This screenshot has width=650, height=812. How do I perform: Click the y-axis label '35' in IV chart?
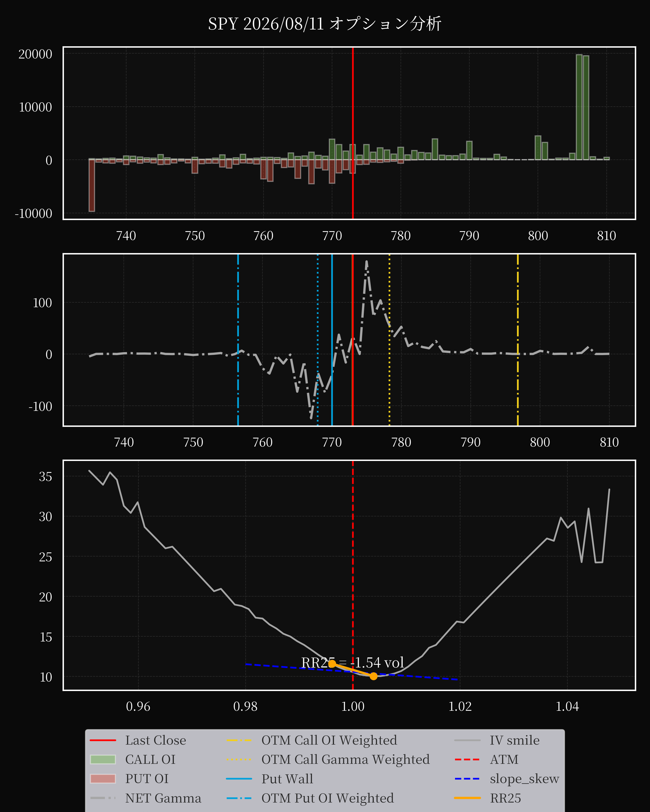tap(45, 477)
